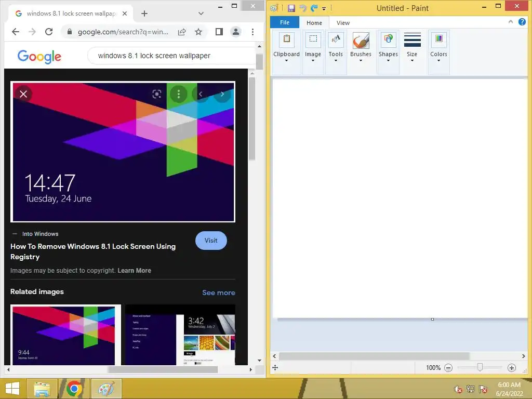Open the Customize Quick Access Toolbar arrow in Paint
The width and height of the screenshot is (532, 399).
[324, 9]
